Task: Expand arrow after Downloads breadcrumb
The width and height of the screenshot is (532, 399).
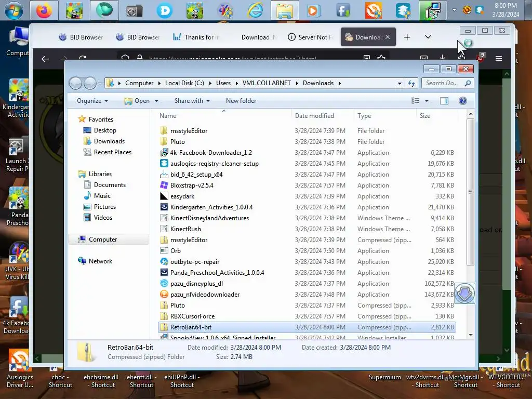Action: click(339, 84)
